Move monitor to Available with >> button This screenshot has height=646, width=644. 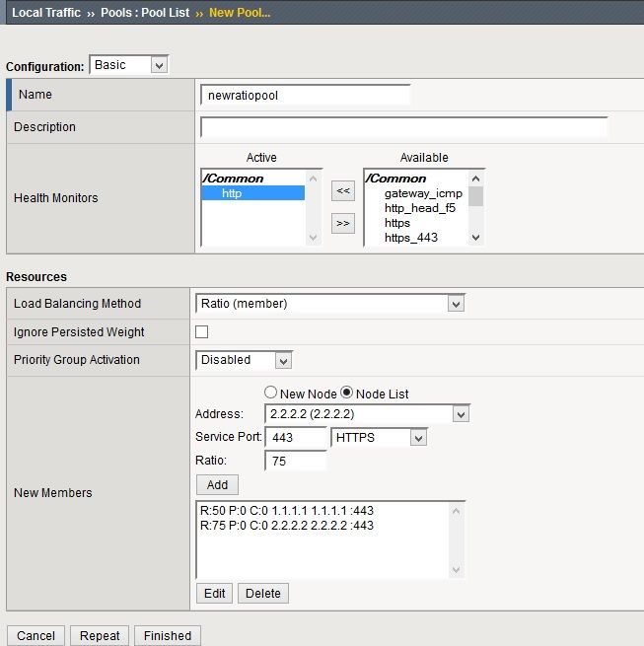tap(342, 223)
